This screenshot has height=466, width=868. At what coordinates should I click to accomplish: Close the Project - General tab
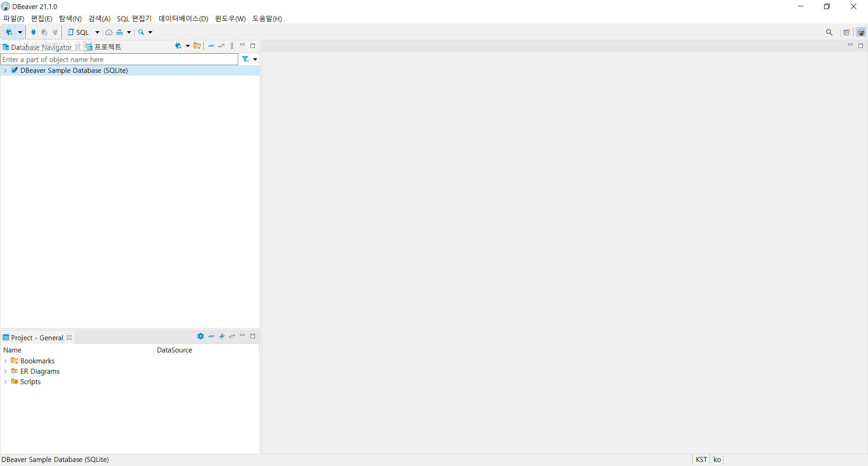click(69, 338)
